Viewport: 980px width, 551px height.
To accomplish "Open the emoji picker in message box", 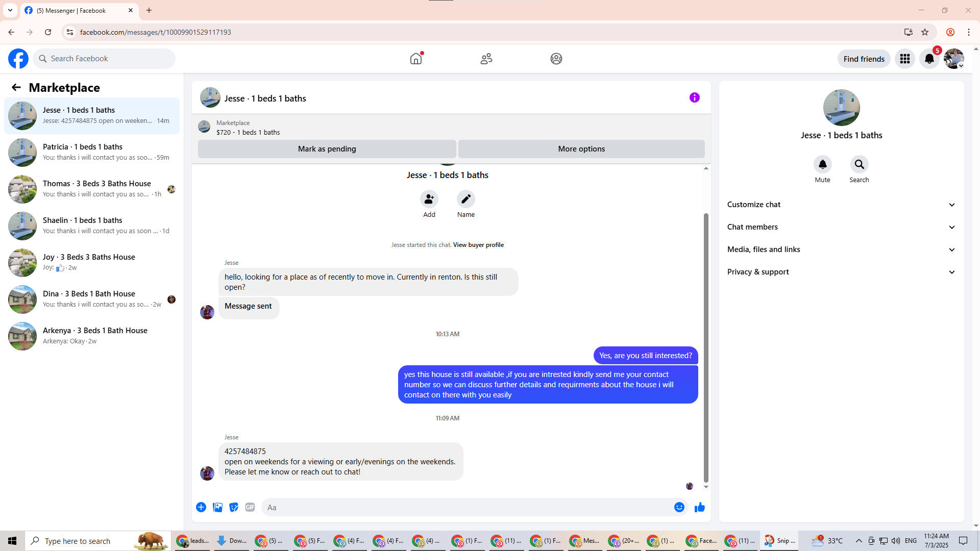I will (679, 507).
